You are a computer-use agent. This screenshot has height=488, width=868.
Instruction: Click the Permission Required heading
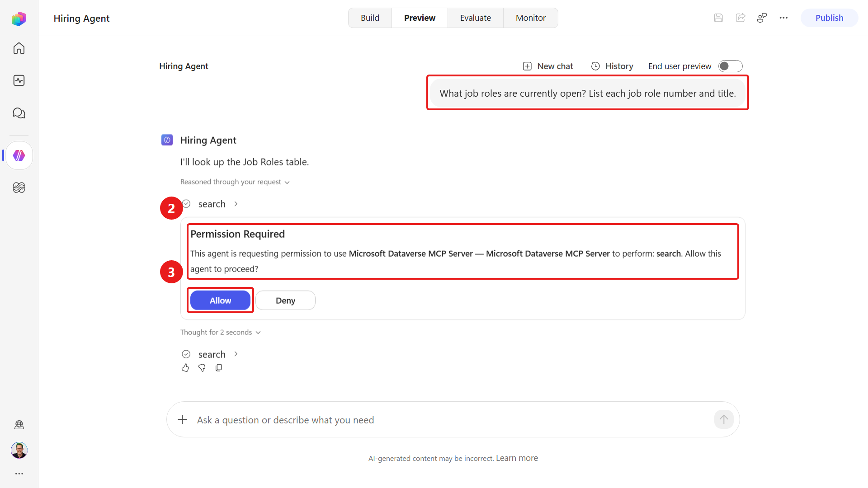[237, 234]
